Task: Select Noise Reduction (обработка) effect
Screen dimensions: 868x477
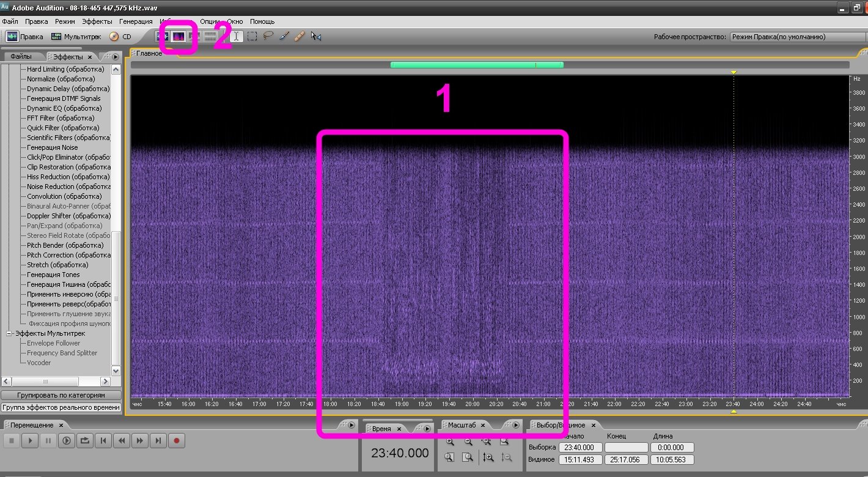Action: 68,187
